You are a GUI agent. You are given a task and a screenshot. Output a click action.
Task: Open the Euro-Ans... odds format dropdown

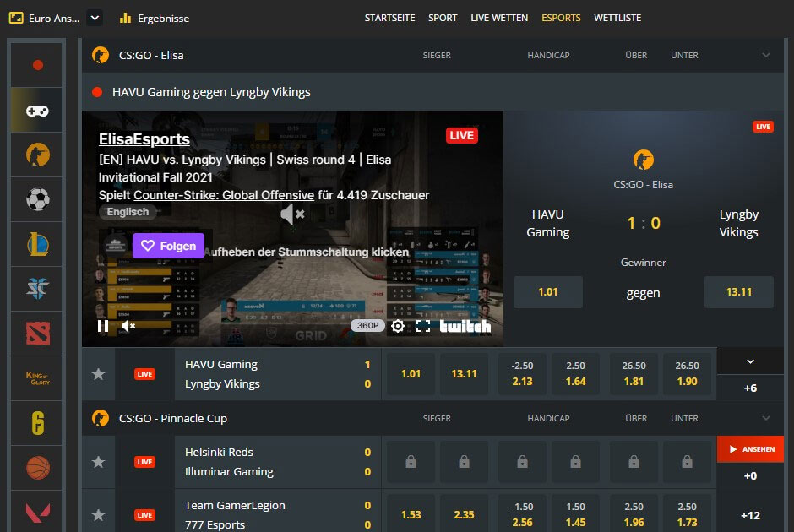95,19
